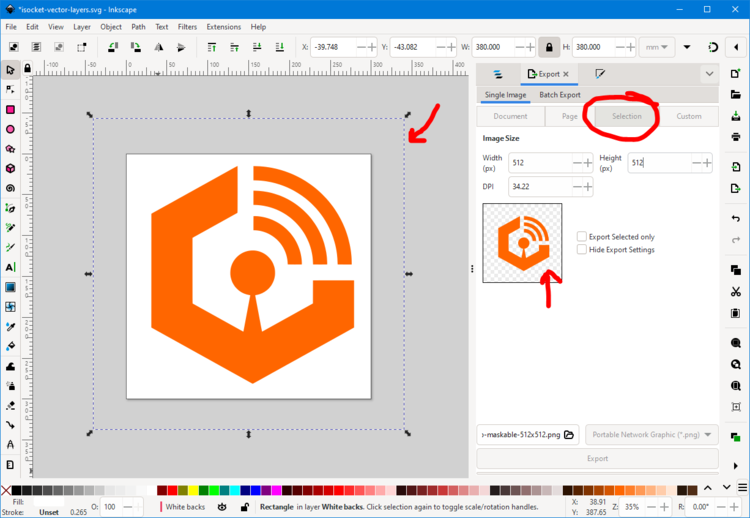
Task: Toggle guides lock at ruler corner
Action: 27,68
